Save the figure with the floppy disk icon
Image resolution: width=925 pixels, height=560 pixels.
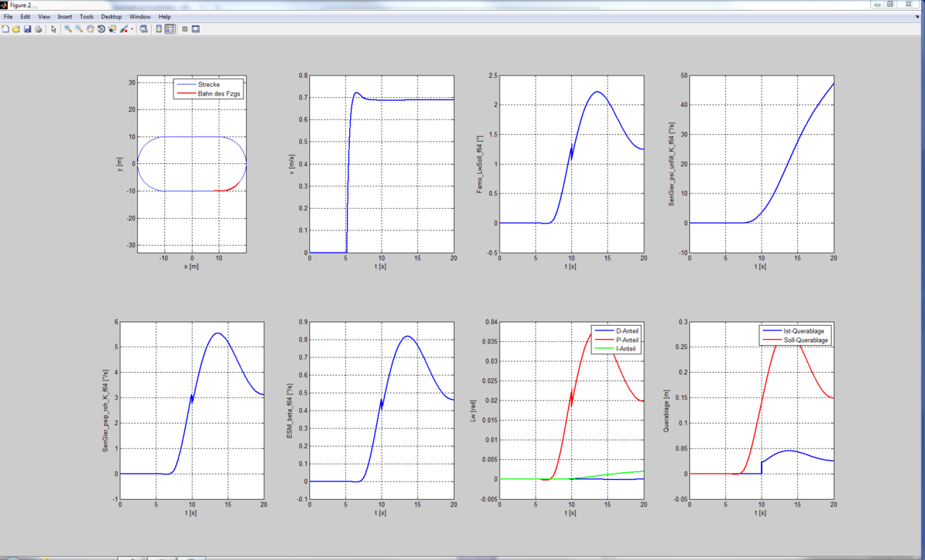(27, 29)
